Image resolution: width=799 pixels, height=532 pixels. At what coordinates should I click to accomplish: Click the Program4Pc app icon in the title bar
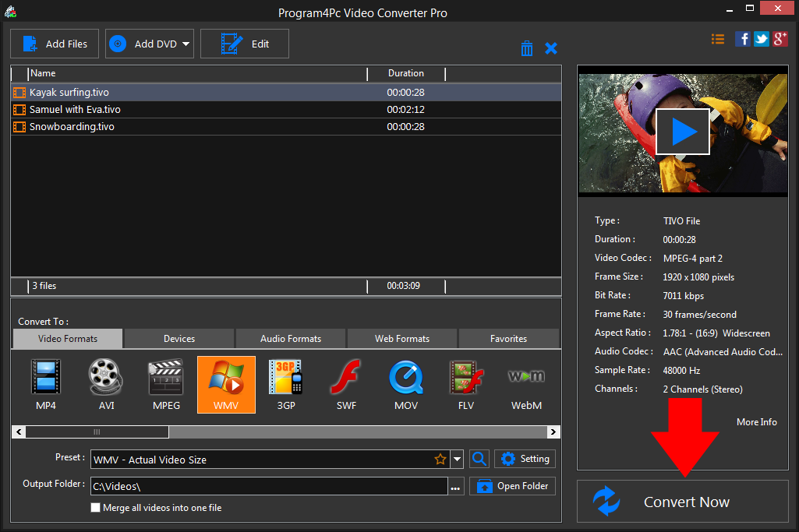10,11
